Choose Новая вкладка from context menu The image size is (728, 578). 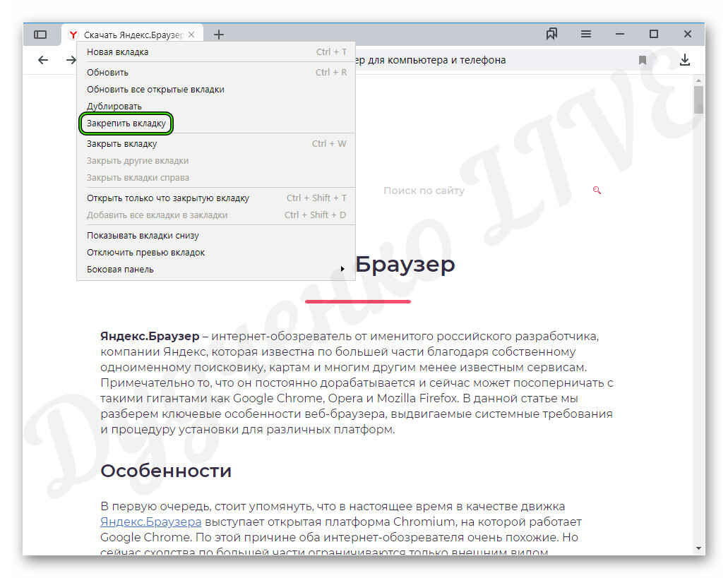[216, 52]
